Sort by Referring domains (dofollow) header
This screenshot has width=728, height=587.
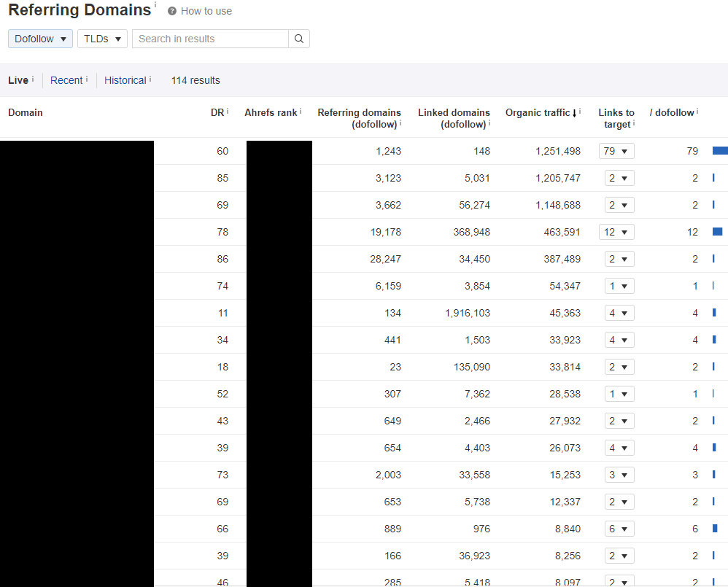click(359, 118)
